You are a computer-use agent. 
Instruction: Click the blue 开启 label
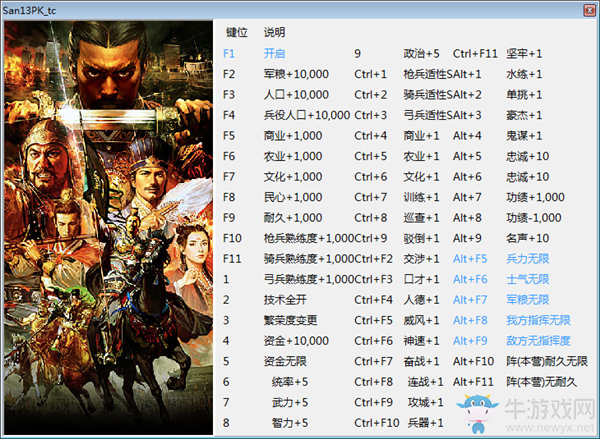click(x=274, y=53)
